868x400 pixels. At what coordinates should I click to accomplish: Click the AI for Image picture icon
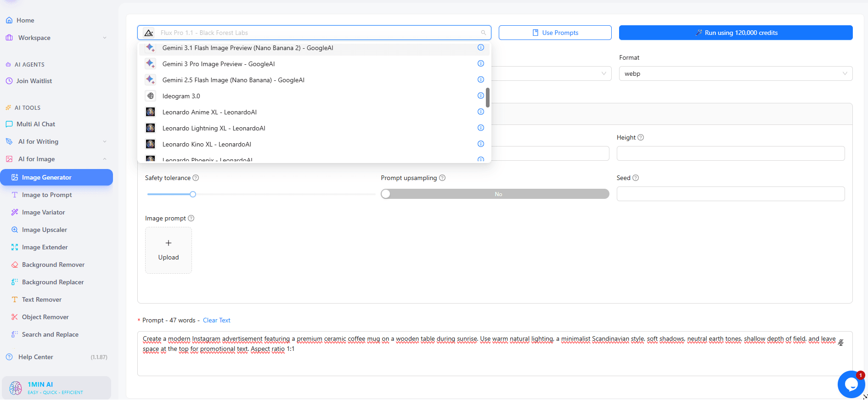click(x=9, y=159)
